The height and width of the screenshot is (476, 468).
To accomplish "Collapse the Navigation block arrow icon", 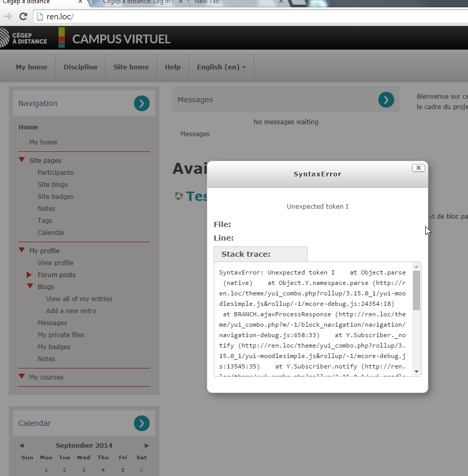I will pyautogui.click(x=142, y=103).
